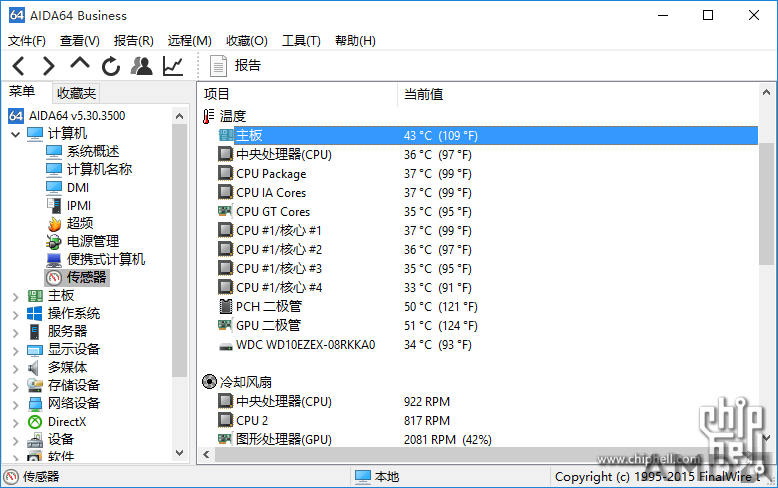Go back with the left arrow toolbar icon

tap(18, 65)
